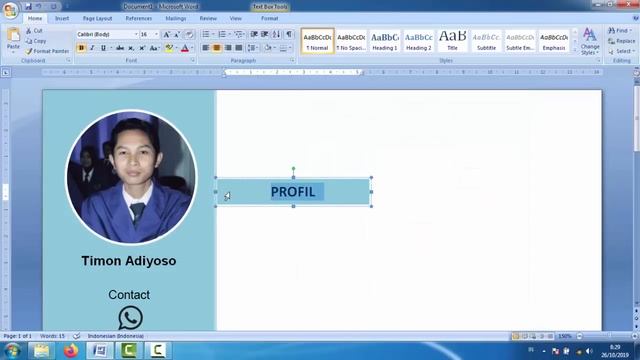This screenshot has width=640, height=360.
Task: Open the Change Case menu
Action: tap(154, 48)
